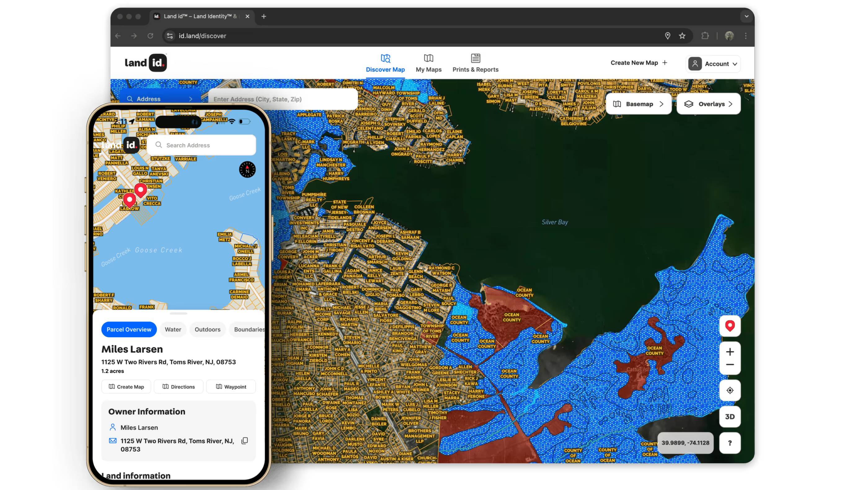
Task: Bookmark this page with star icon
Action: tap(682, 36)
